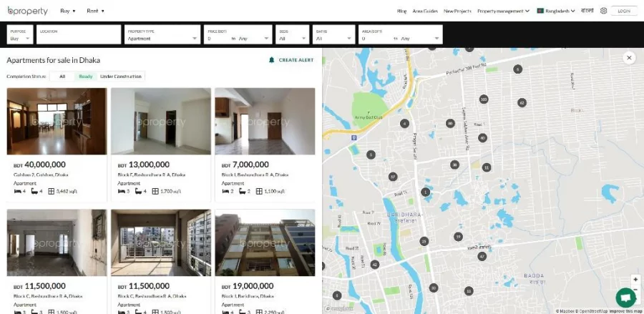
Task: Click the 3,462 sqft area icon
Action: (x=52, y=191)
